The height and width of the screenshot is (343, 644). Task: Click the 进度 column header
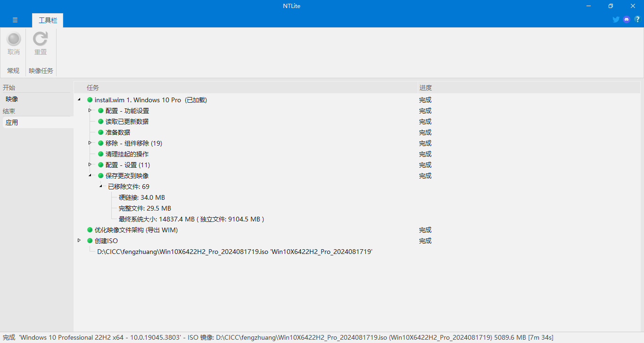(426, 88)
